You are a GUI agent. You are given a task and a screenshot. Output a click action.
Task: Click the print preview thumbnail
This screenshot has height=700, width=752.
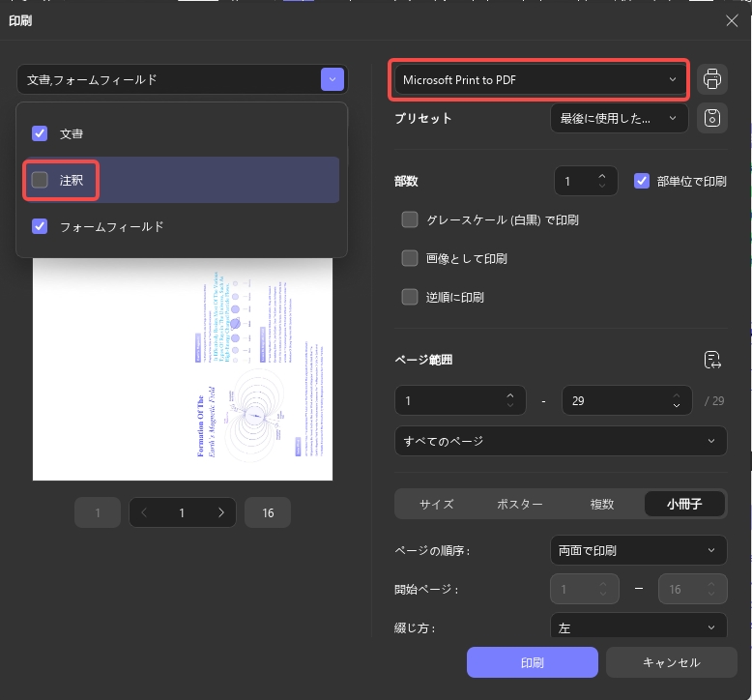point(183,369)
